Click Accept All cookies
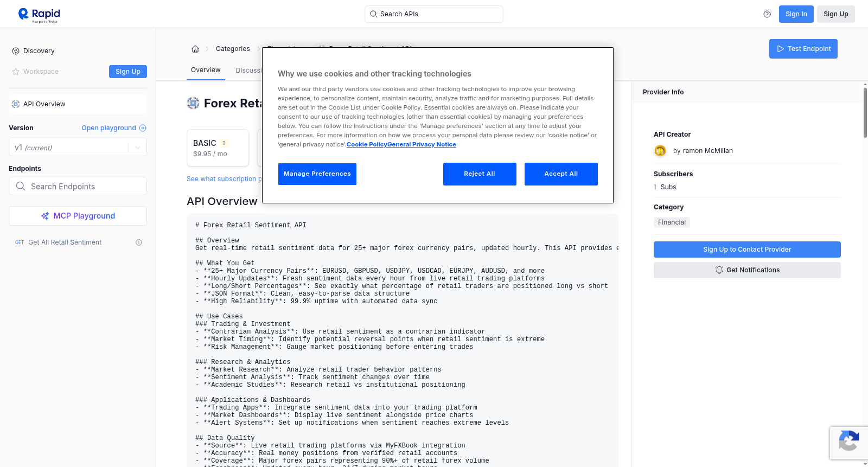The width and height of the screenshot is (868, 467). coord(561,174)
